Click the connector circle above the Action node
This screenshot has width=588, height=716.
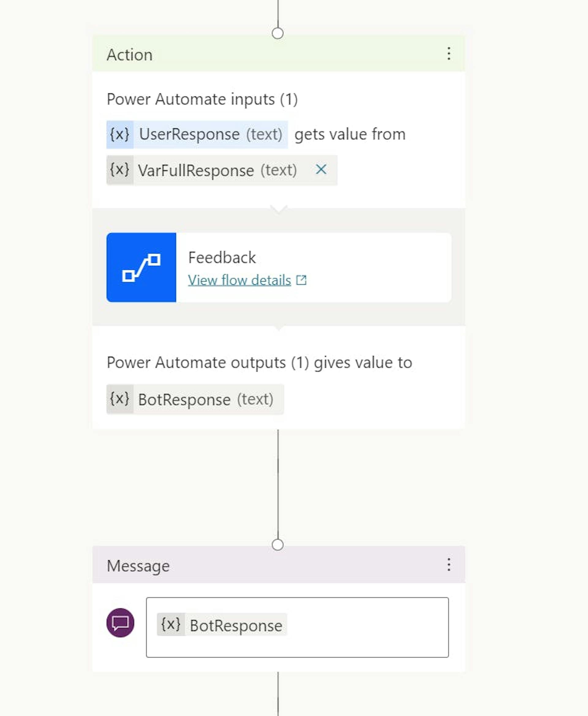278,33
